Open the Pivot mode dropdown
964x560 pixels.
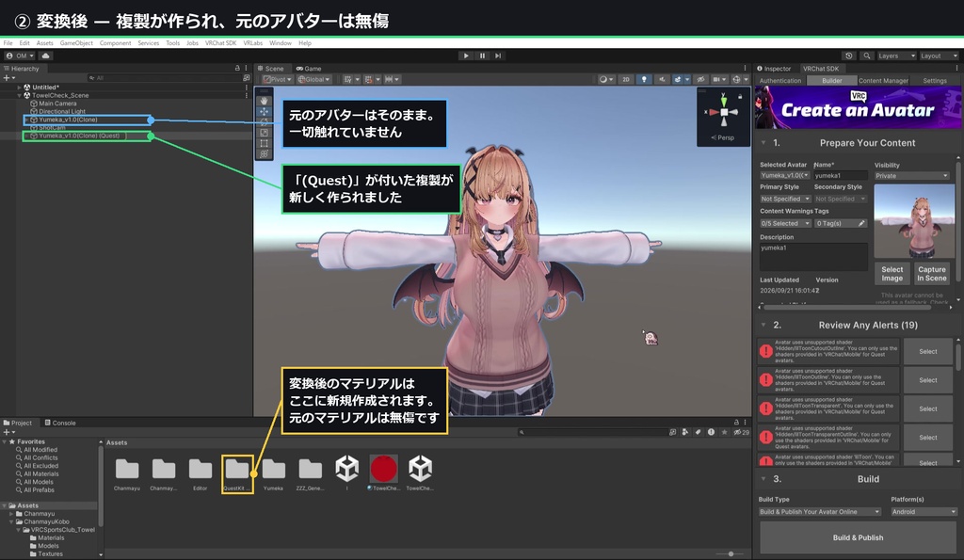coord(278,79)
